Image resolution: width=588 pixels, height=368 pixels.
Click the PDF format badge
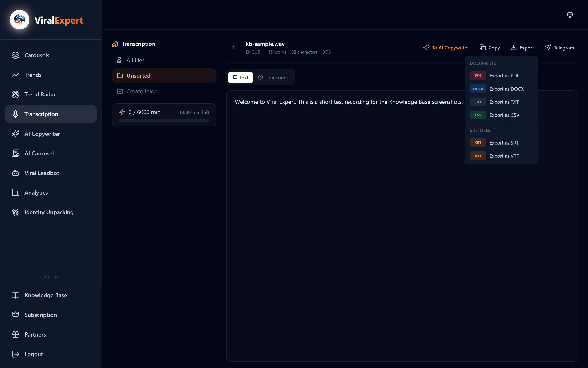click(478, 76)
